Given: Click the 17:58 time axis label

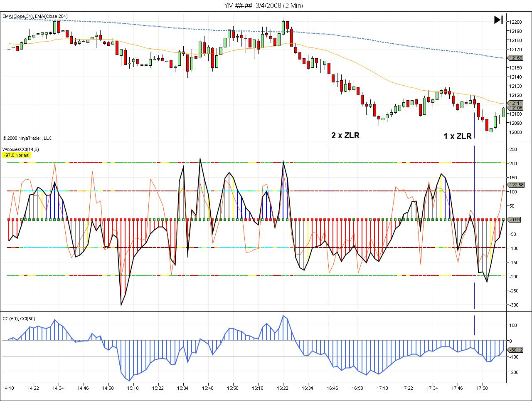Looking at the screenshot, I should point(482,388).
